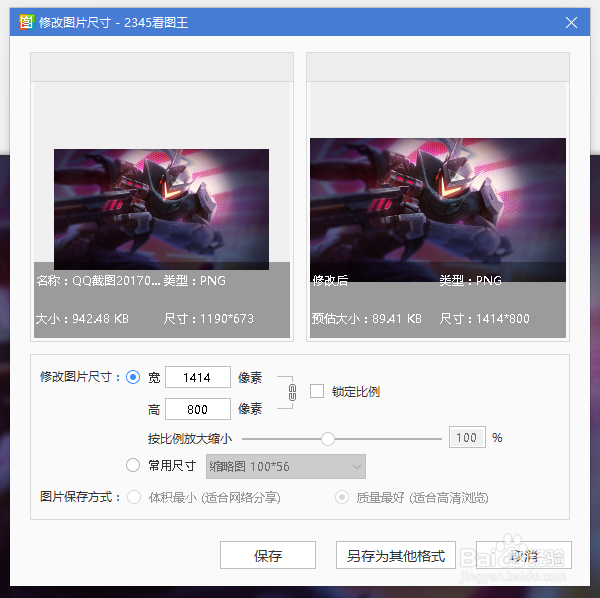Click the width field showing 1414
Image resolution: width=600 pixels, height=598 pixels.
(x=198, y=377)
